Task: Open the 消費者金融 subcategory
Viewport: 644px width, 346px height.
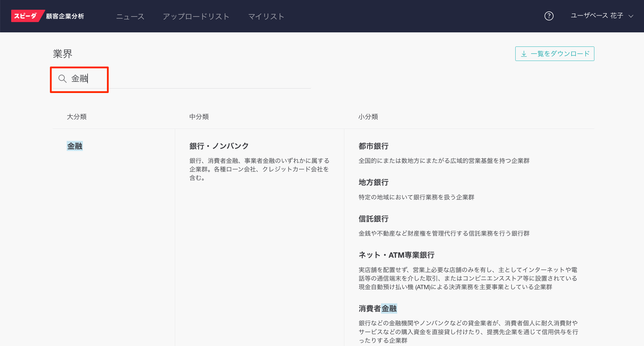Action: tap(378, 308)
